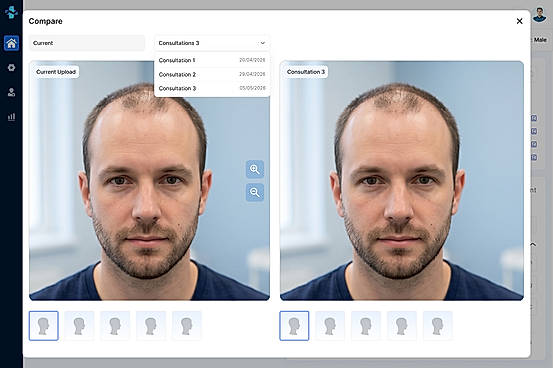Select fifth head thumbnail under Current Upload
Screen dimensions: 553x368
pyautogui.click(x=187, y=326)
